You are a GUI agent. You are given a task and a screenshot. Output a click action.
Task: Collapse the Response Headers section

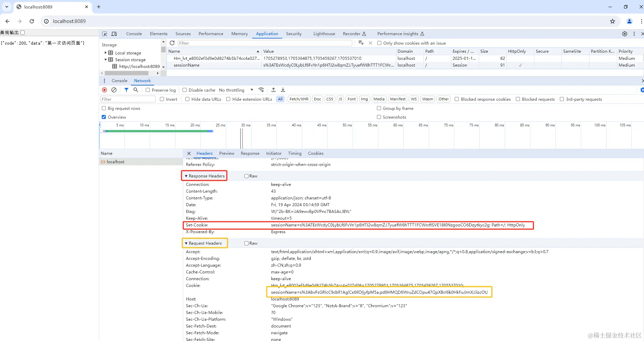coord(186,176)
